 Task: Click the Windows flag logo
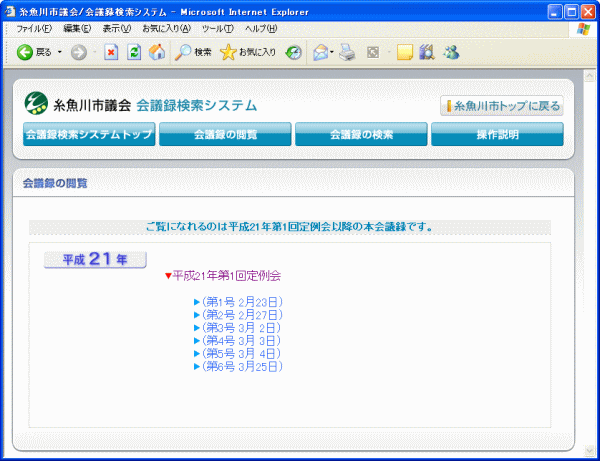coord(583,29)
